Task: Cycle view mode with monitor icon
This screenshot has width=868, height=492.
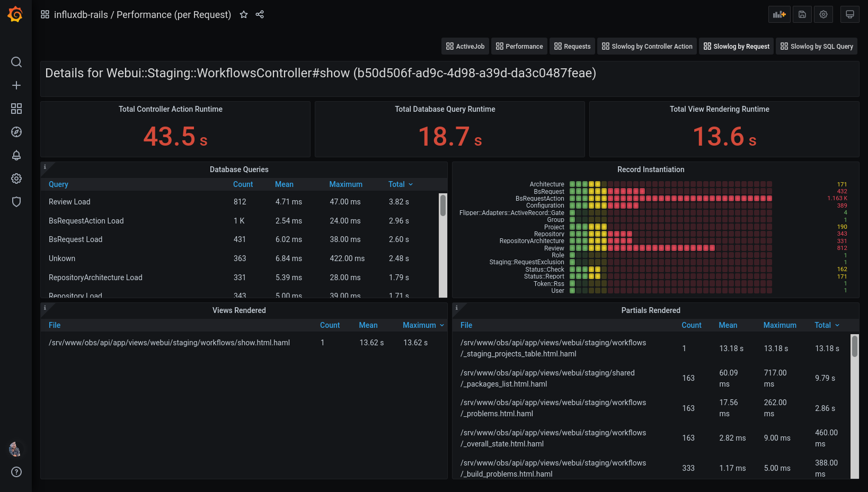Action: coord(849,14)
